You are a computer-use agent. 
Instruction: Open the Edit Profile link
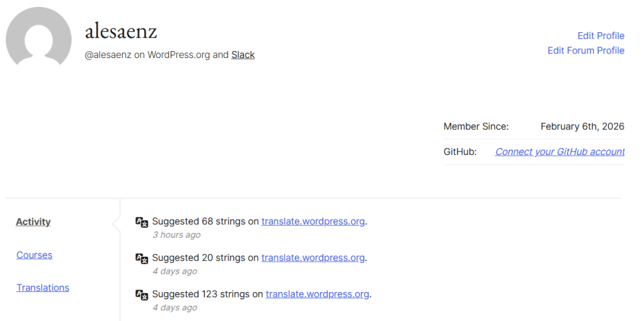[x=601, y=35]
